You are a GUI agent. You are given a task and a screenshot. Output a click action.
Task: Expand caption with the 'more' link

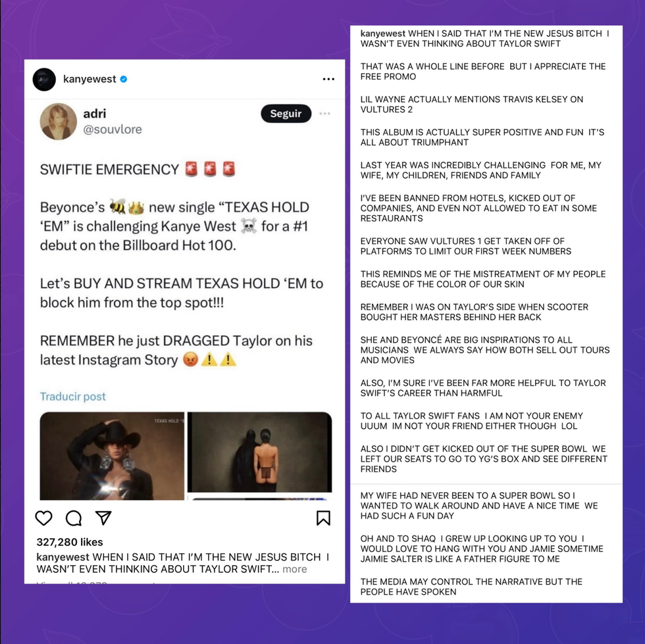(x=295, y=569)
